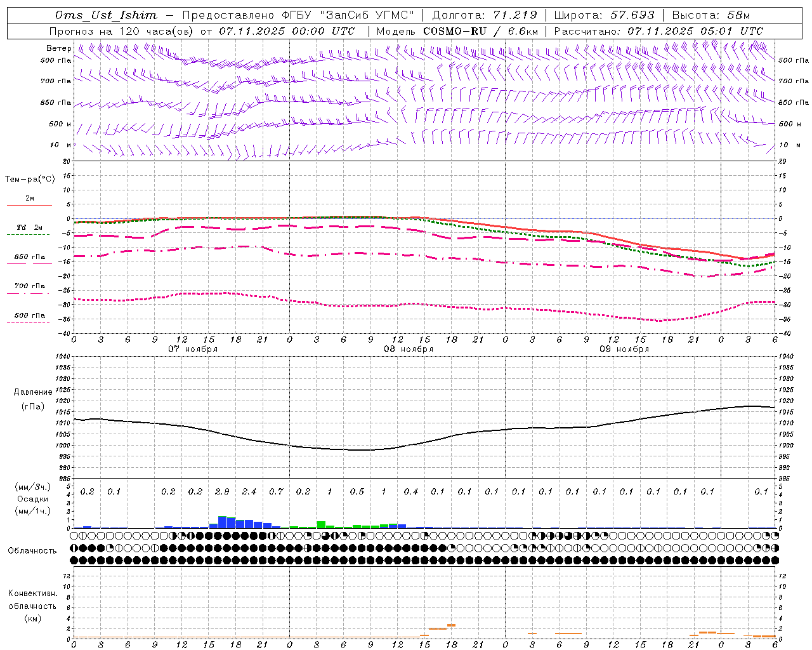
Task: Click the "0.4" precipitation value
Action: (x=411, y=492)
